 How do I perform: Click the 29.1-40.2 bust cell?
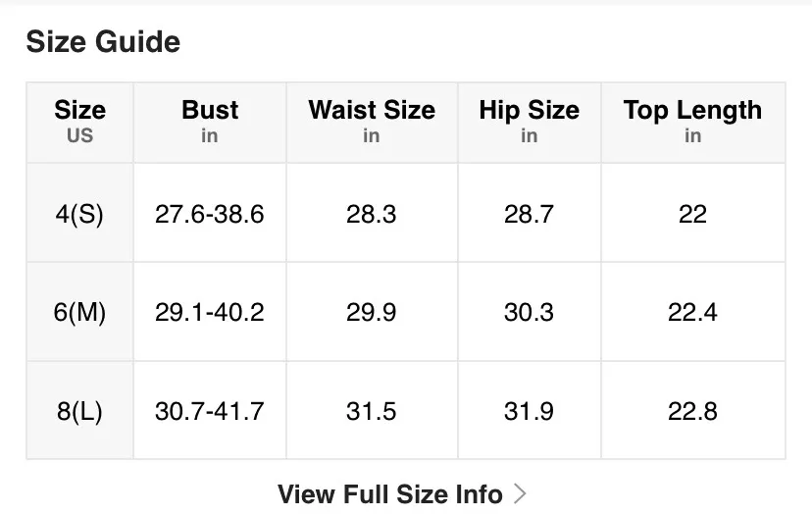pyautogui.click(x=210, y=312)
